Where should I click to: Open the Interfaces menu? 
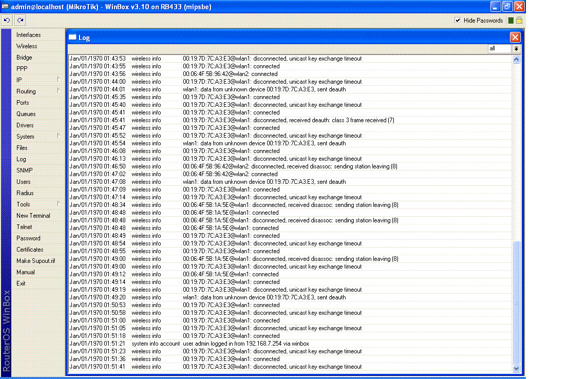tap(28, 35)
